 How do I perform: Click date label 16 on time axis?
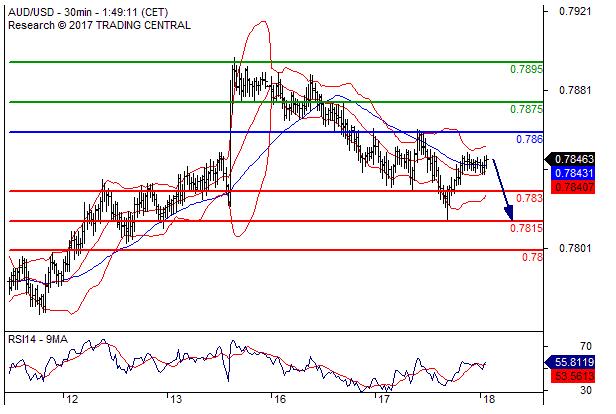(280, 400)
